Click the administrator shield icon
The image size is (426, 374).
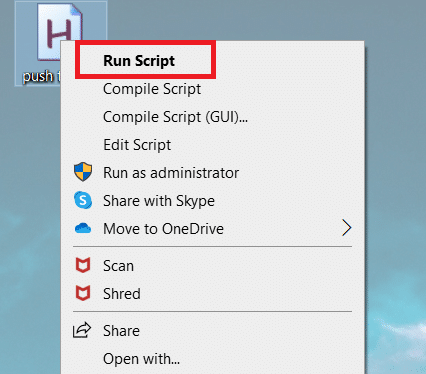coord(83,172)
